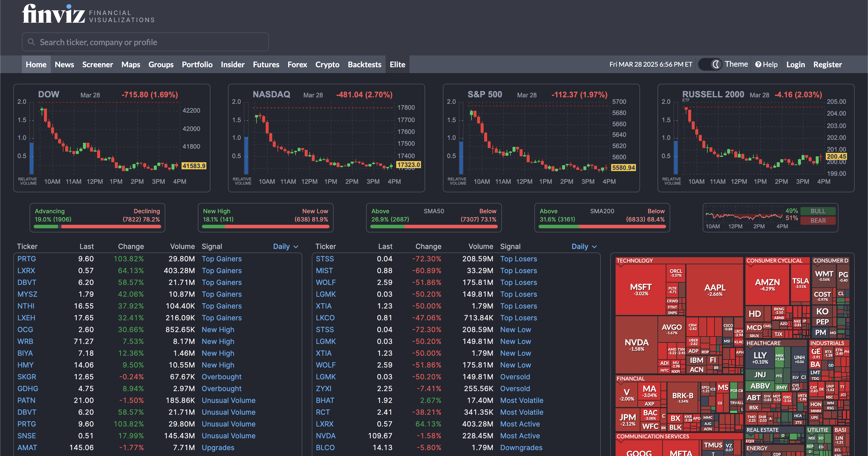Click the AMZN heatmap tile

coord(767,285)
